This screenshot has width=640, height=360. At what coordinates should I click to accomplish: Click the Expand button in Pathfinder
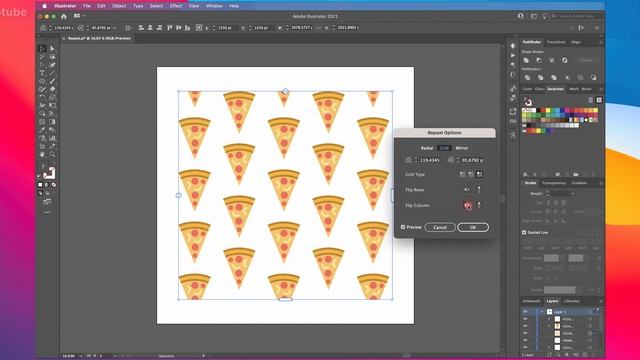coord(586,60)
